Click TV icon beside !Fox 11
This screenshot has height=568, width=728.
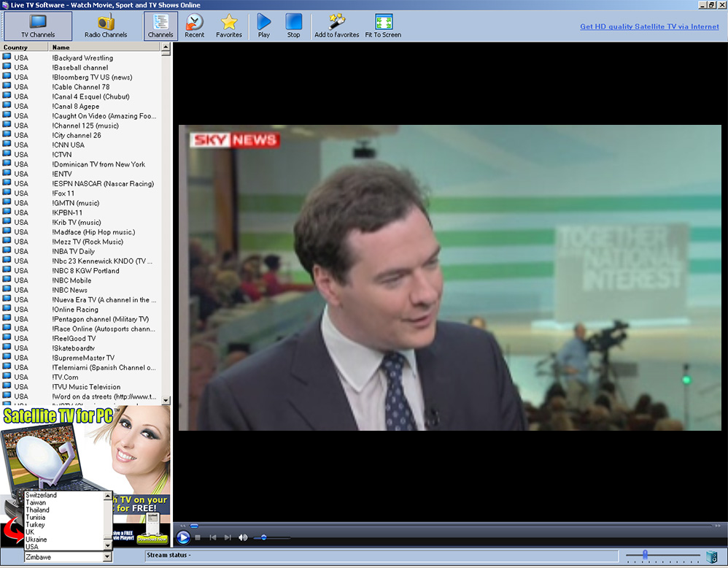pos(7,193)
